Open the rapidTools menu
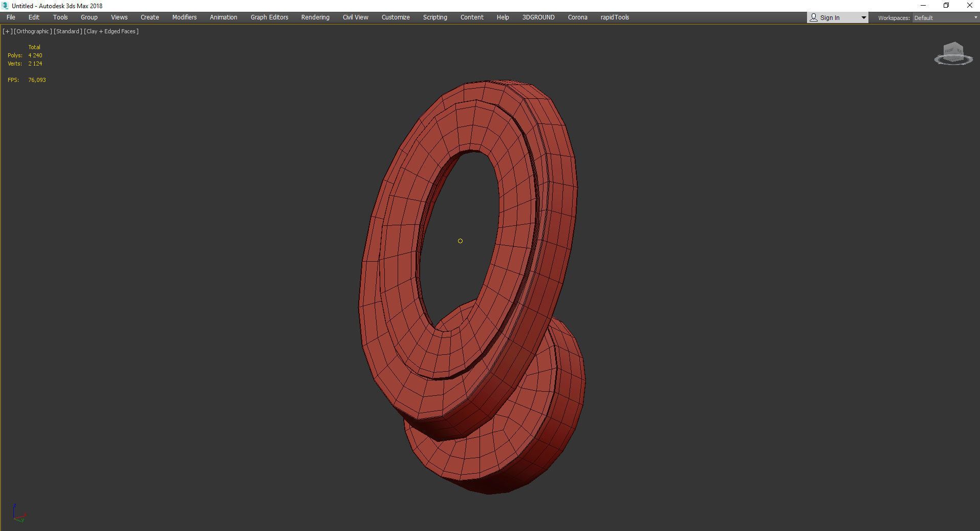The width and height of the screenshot is (980, 531). click(x=615, y=17)
